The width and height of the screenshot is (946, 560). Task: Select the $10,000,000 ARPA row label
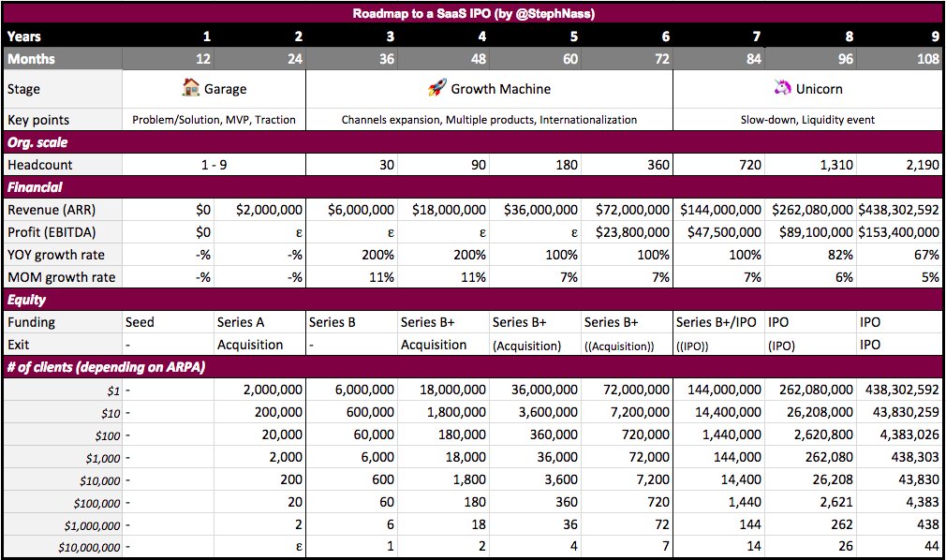(x=63, y=547)
